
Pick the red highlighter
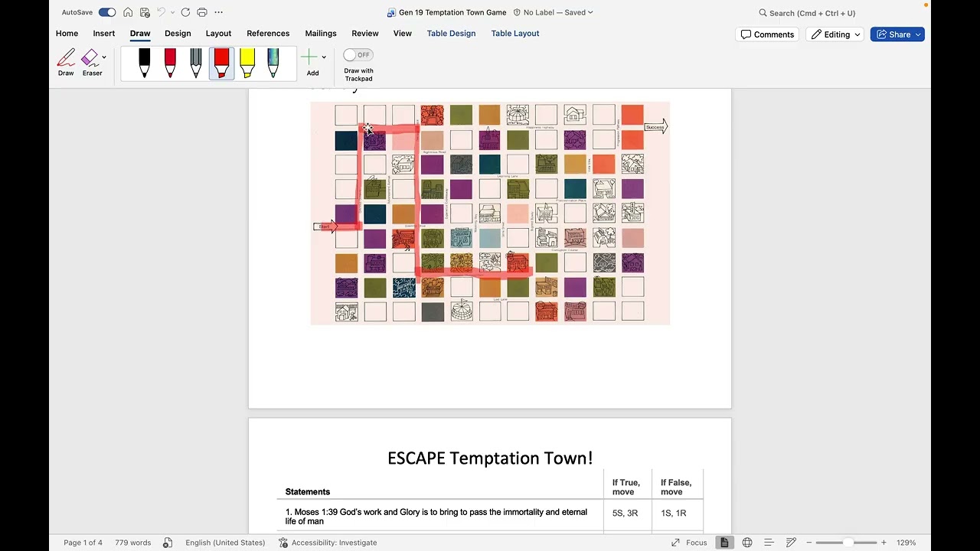click(x=221, y=63)
